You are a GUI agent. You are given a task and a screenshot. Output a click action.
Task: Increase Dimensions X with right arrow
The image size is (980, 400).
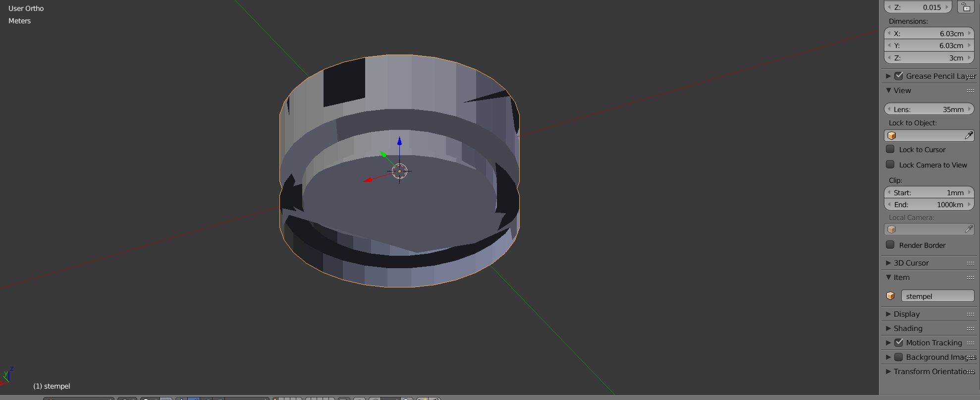970,33
